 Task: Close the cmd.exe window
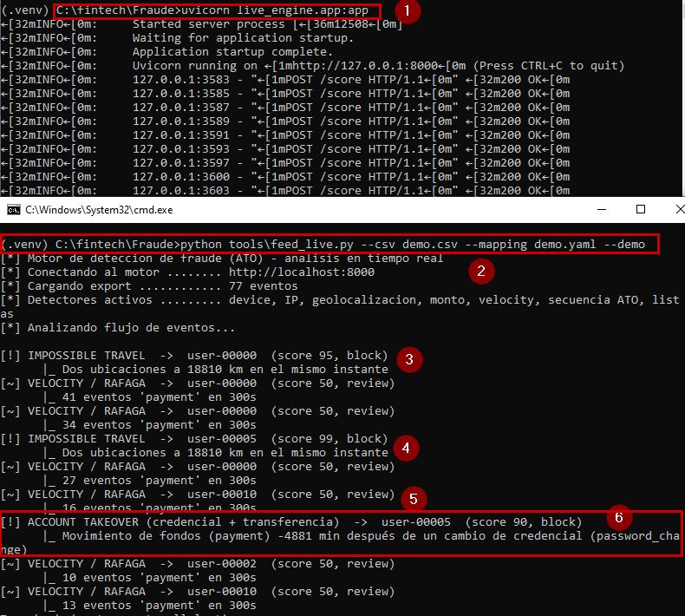[x=680, y=209]
